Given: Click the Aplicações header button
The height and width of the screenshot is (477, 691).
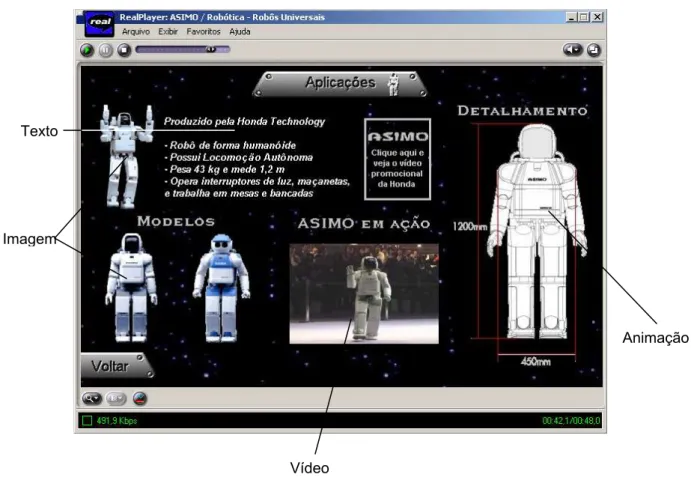Looking at the screenshot, I should click(x=340, y=84).
